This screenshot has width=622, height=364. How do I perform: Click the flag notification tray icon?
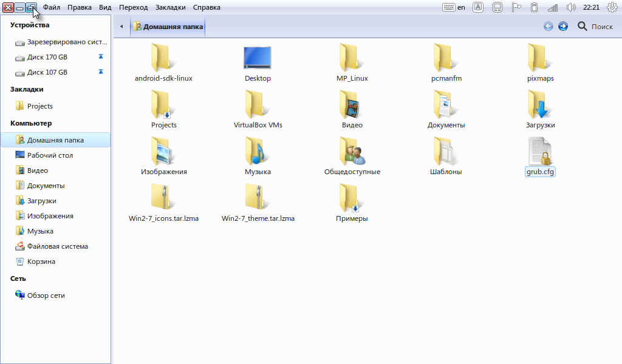516,7
